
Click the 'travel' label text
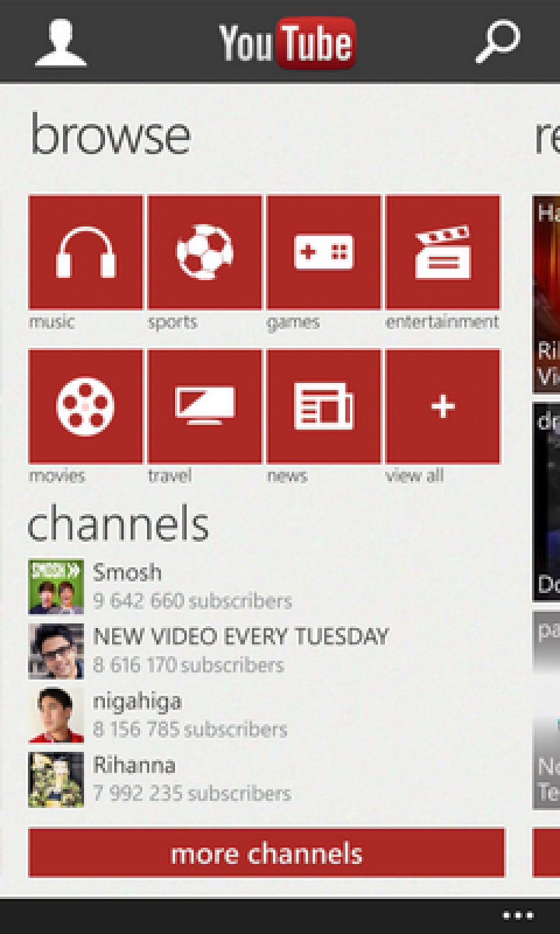170,475
